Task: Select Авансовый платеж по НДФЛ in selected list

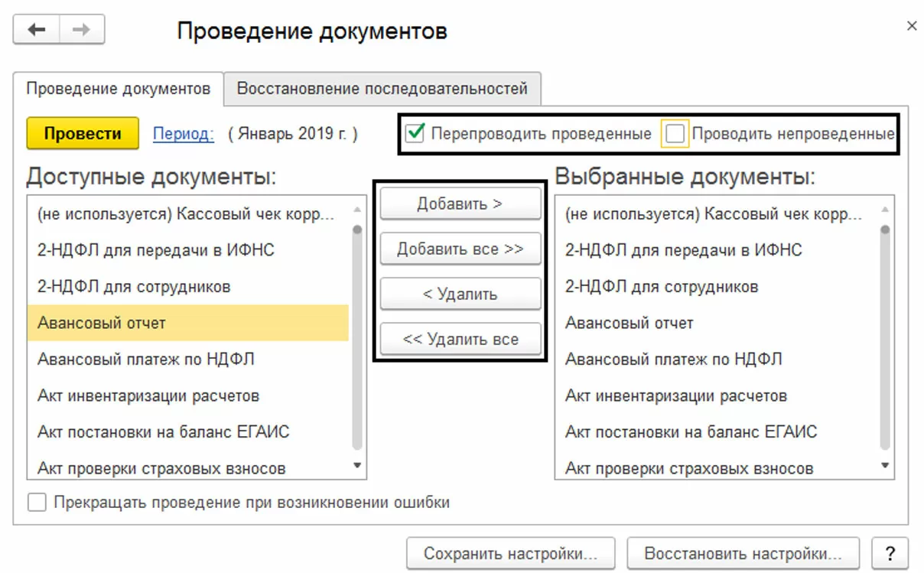Action: (716, 359)
